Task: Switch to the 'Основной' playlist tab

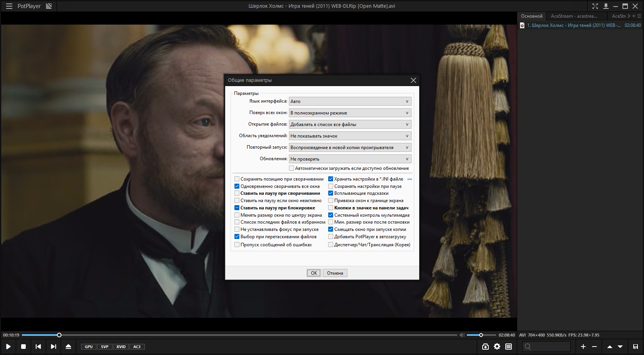Action: [x=531, y=16]
